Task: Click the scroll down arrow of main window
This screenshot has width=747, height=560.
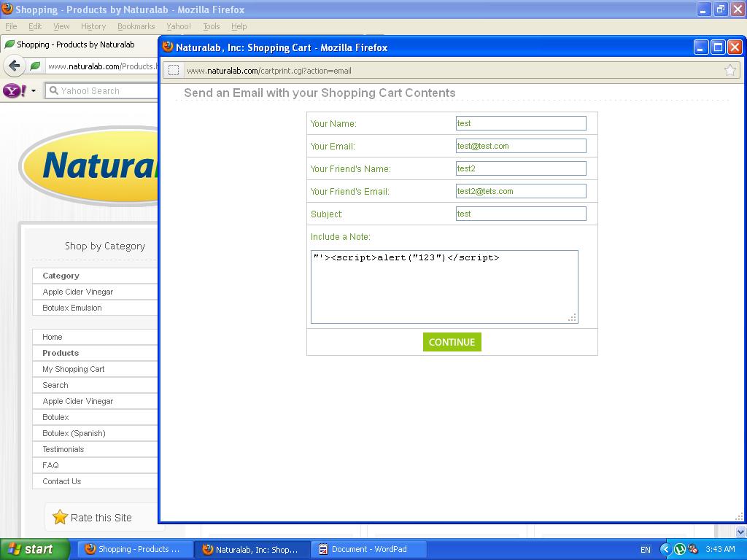Action: point(741,532)
